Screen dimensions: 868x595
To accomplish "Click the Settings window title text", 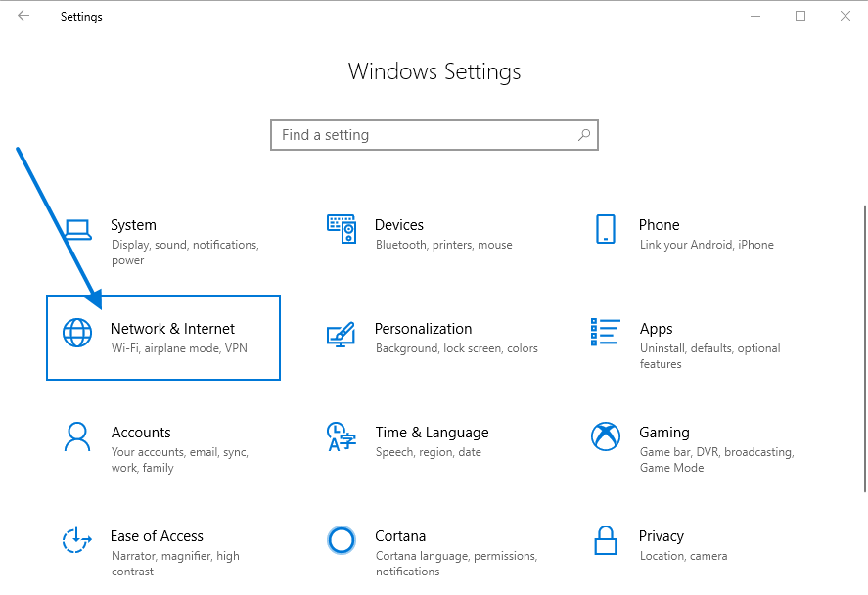I will (x=81, y=17).
